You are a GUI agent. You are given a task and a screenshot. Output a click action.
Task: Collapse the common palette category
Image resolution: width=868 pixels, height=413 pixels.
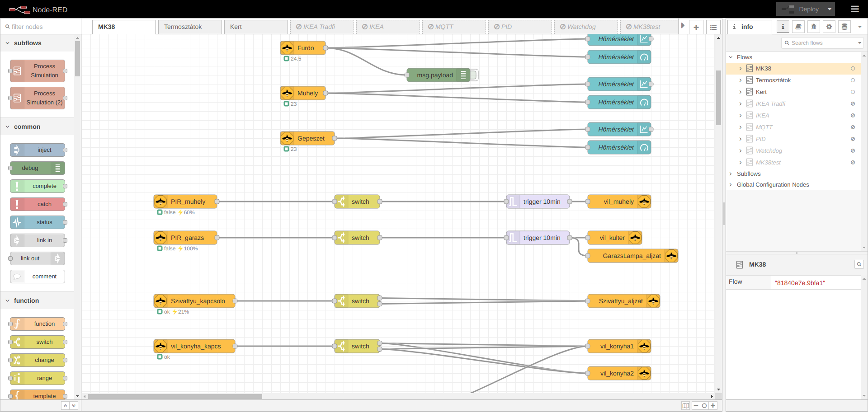[x=37, y=127]
